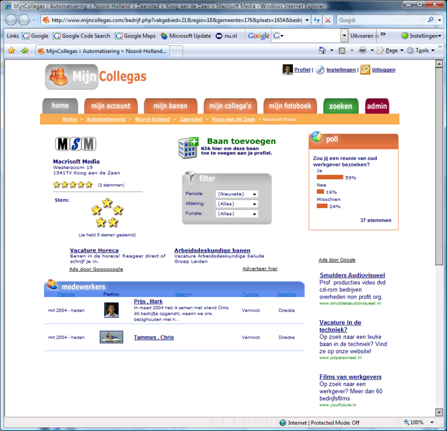The width and height of the screenshot is (447, 431).
Task: Open the IE Favorites star icon
Action: 12,51
